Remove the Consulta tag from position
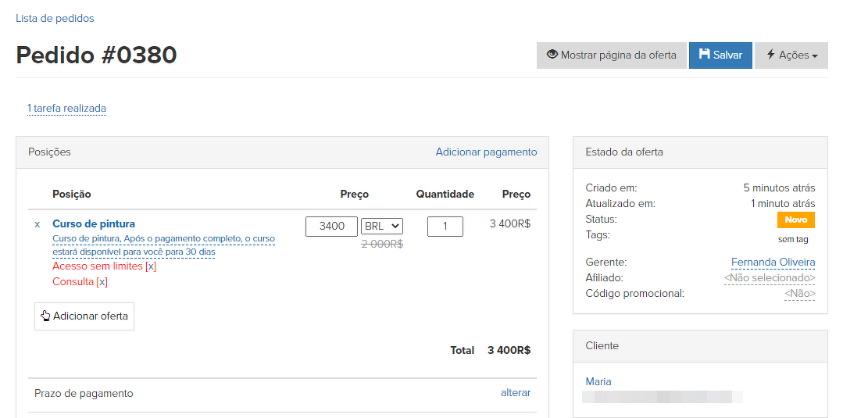 point(102,282)
